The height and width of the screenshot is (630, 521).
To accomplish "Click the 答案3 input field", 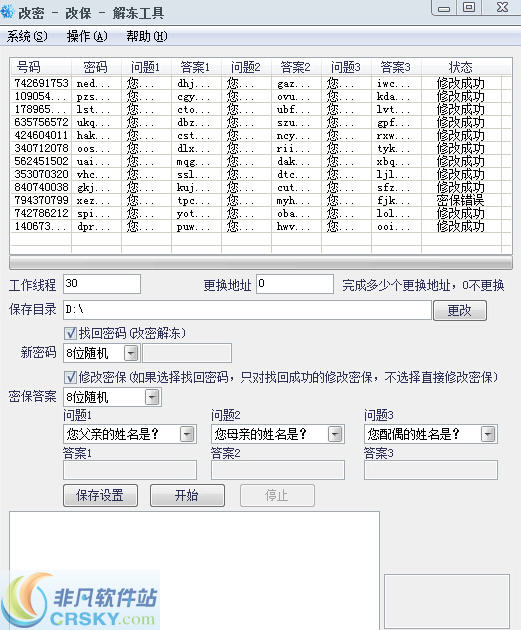I will point(431,470).
